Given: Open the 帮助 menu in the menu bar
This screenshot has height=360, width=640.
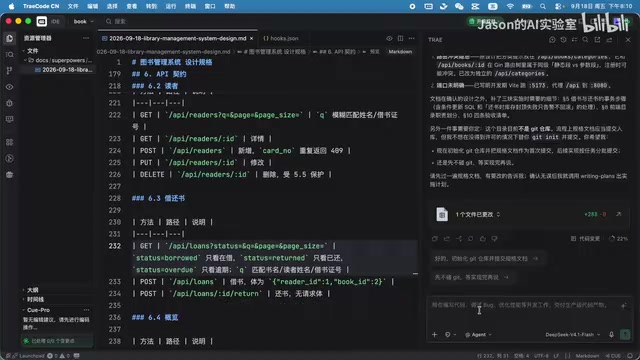Looking at the screenshot, I should [x=230, y=6].
